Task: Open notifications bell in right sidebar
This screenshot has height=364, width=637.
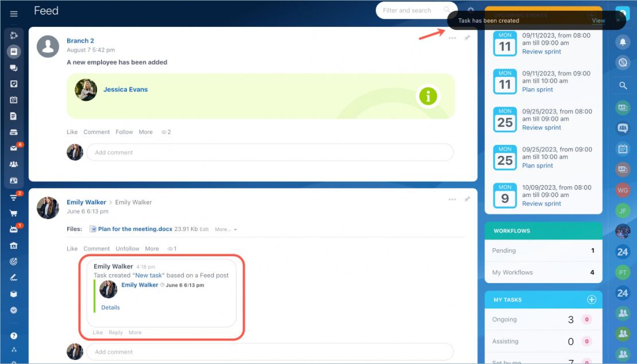Action: (623, 42)
